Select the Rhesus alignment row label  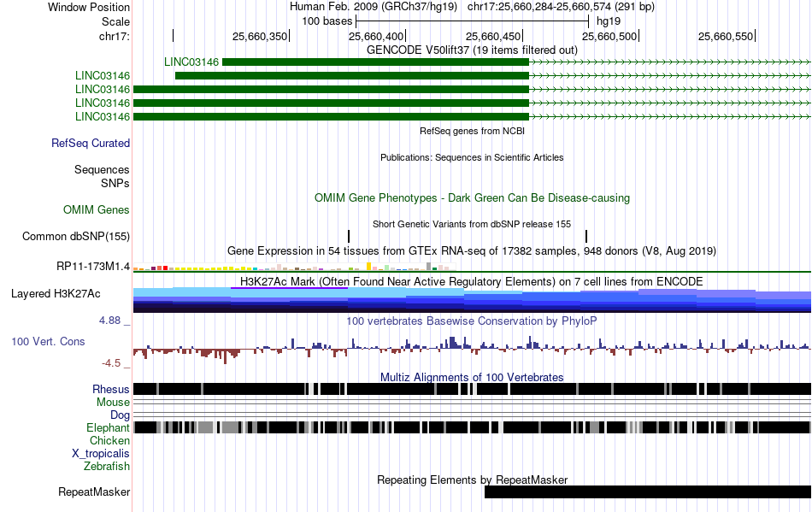[111, 389]
